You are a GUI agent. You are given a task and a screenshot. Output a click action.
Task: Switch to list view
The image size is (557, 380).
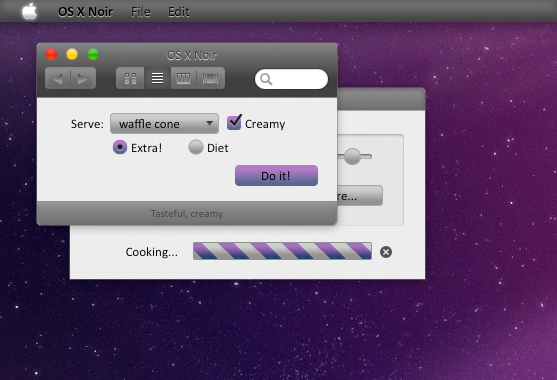[157, 78]
